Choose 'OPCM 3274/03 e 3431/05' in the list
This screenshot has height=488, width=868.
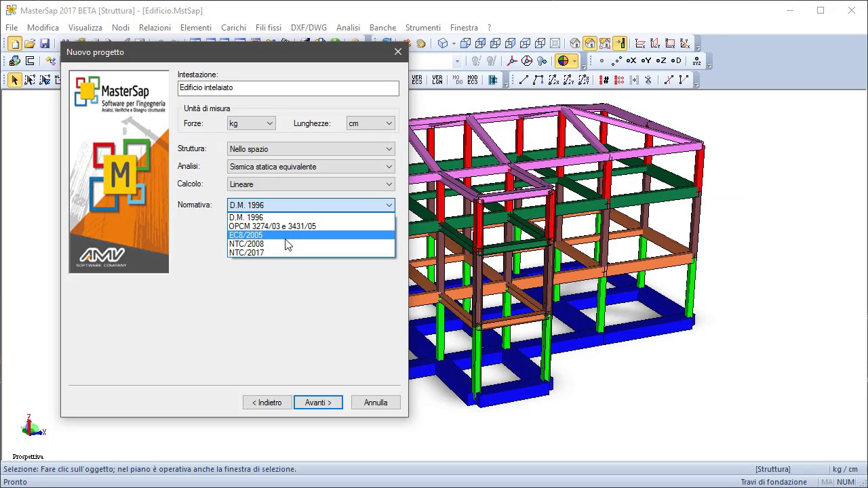coord(311,226)
